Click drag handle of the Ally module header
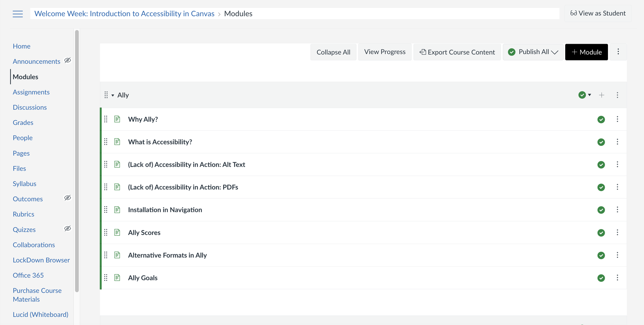The height and width of the screenshot is (325, 644). pyautogui.click(x=106, y=95)
